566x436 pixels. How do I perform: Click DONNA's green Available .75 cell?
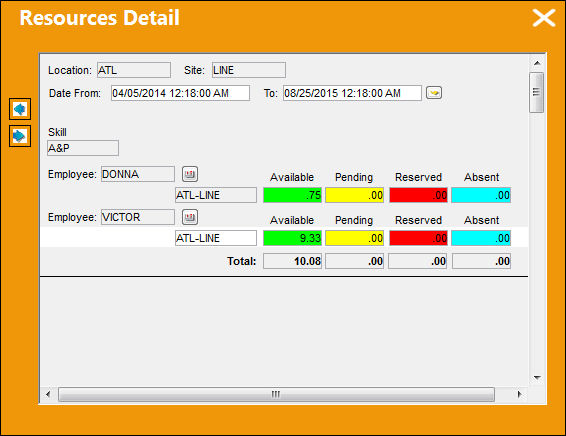click(x=292, y=195)
